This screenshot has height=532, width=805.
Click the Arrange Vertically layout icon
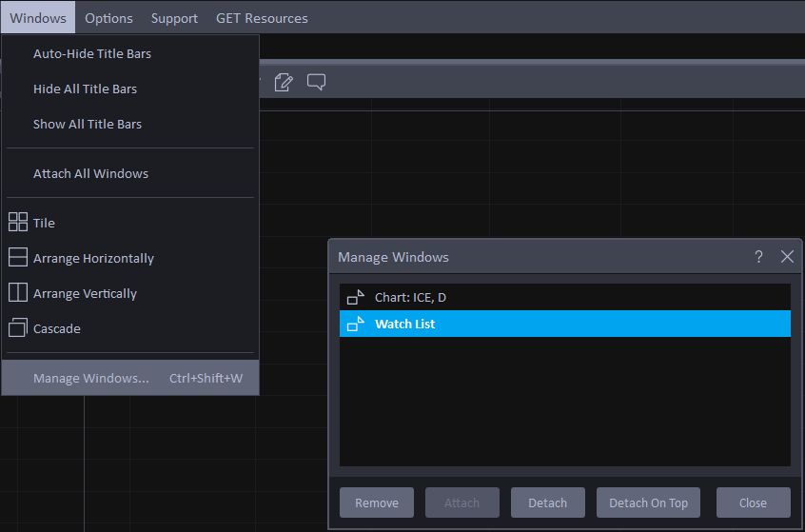(18, 293)
